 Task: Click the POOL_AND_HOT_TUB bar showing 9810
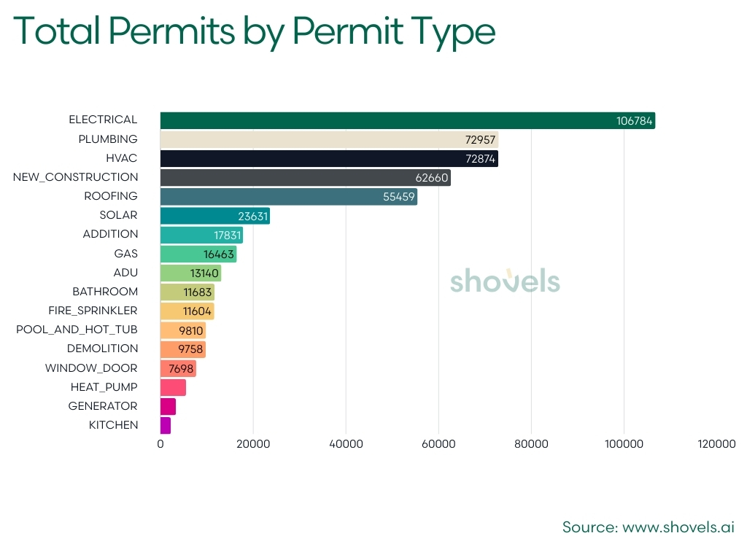click(183, 330)
